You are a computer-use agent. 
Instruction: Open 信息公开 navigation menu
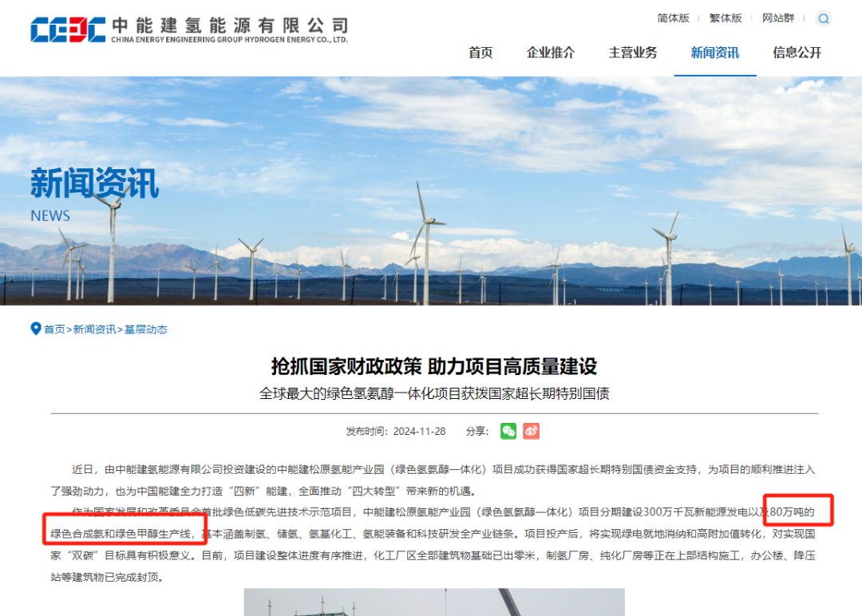click(x=797, y=53)
